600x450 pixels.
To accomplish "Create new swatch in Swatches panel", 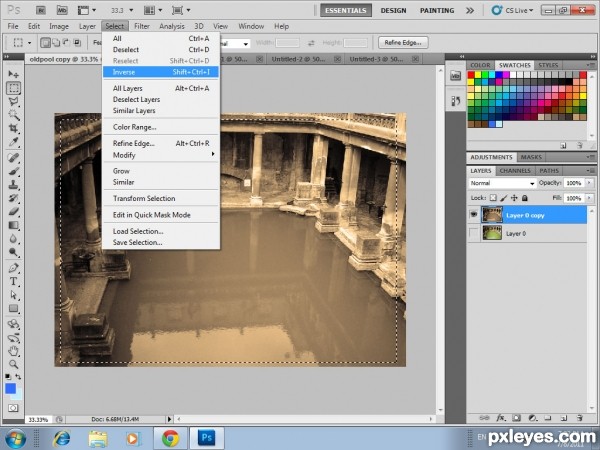I will tap(563, 145).
